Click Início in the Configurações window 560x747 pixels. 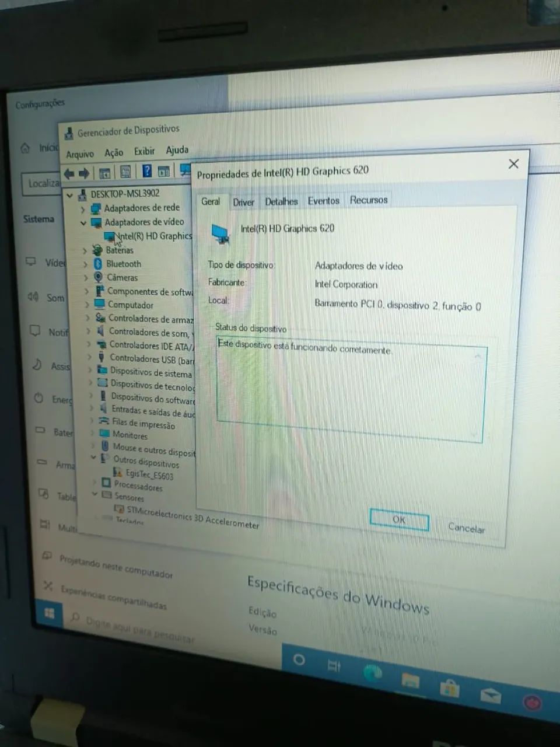(49, 148)
